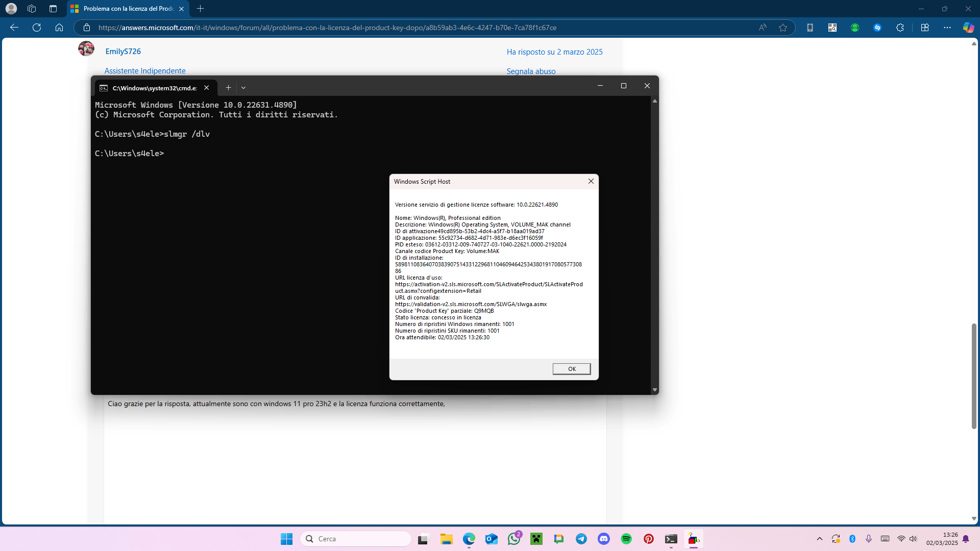980x551 pixels.
Task: Click the green circular extension icon
Action: coord(855,28)
